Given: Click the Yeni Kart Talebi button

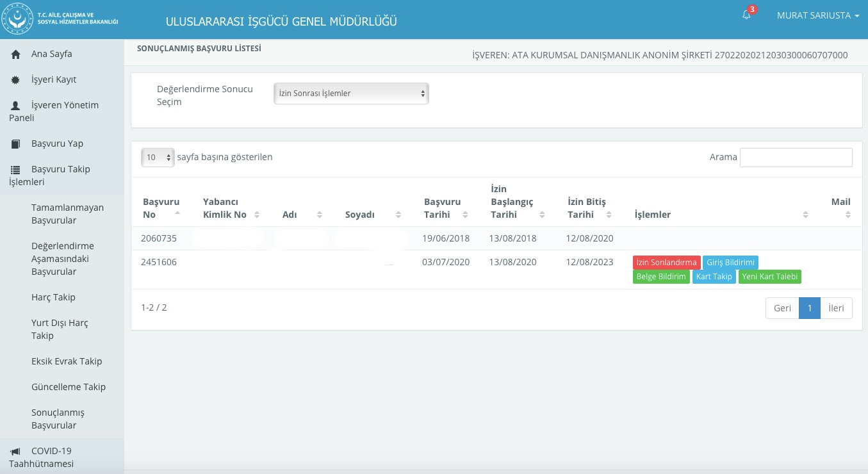Looking at the screenshot, I should click(x=769, y=277).
